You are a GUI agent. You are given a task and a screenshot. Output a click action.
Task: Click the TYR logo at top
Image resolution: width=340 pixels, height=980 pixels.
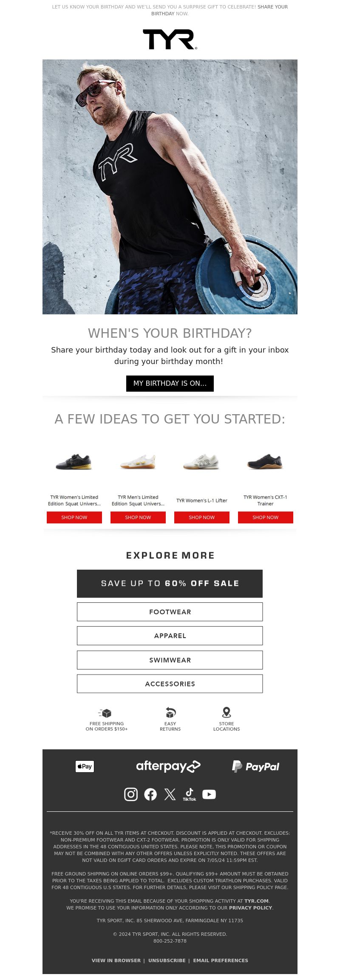point(170,40)
